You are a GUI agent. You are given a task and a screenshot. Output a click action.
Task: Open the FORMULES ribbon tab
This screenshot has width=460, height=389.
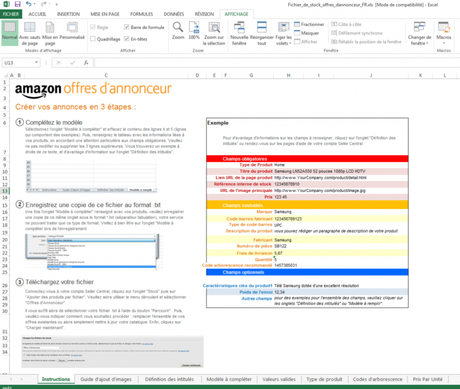point(141,14)
